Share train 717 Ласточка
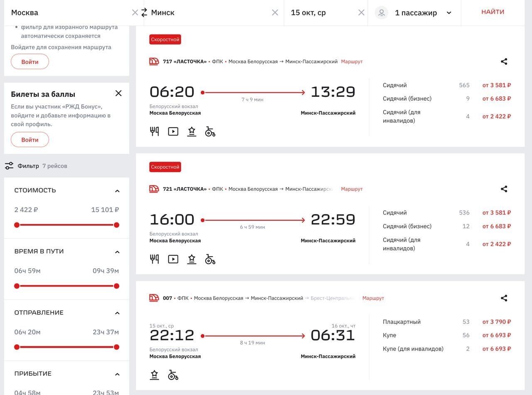Image resolution: width=532 pixels, height=395 pixels. [504, 62]
